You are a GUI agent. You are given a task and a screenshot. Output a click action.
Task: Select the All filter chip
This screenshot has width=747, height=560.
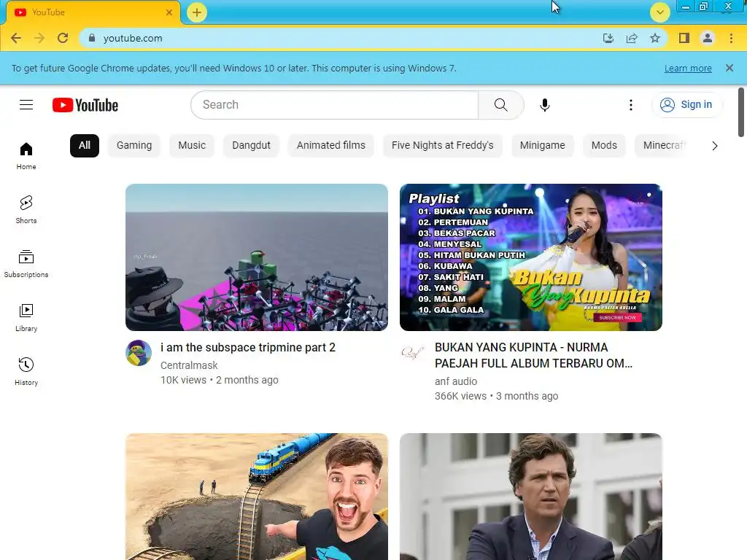[x=85, y=146]
